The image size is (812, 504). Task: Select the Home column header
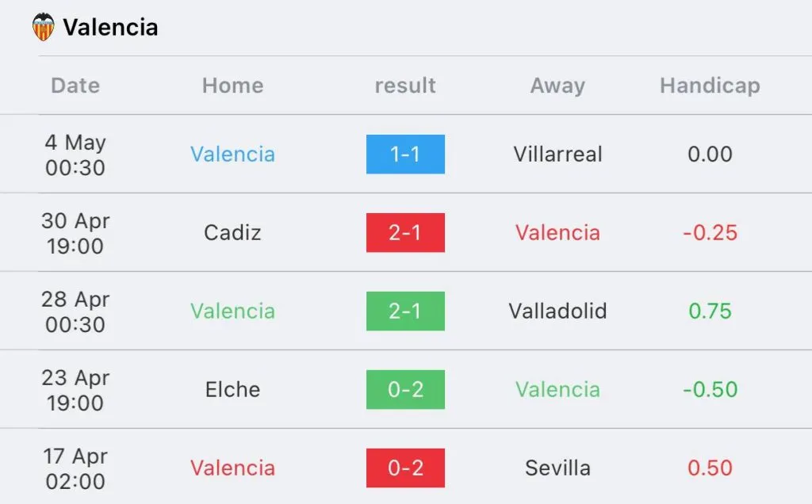tap(232, 86)
